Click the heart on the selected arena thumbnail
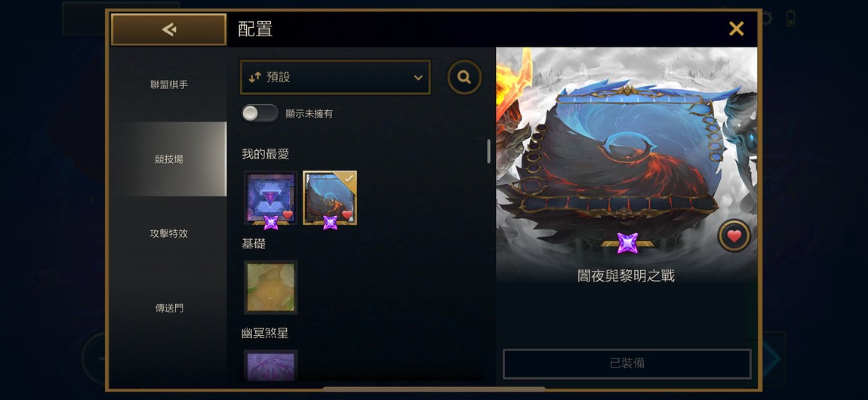The image size is (868, 400). (x=346, y=214)
